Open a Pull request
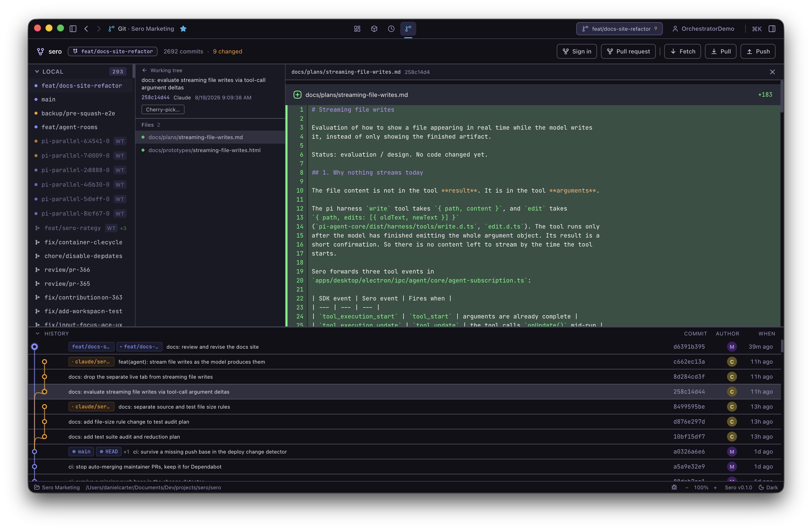812x530 pixels. click(x=628, y=51)
